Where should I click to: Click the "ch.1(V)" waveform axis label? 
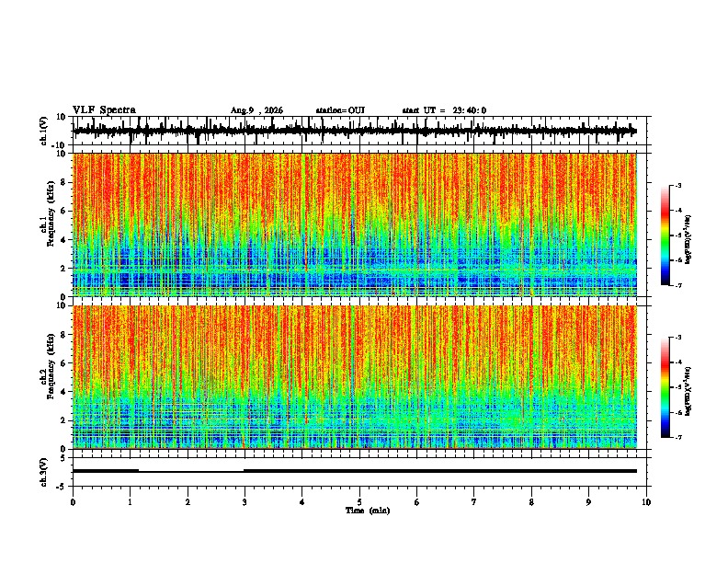click(43, 131)
